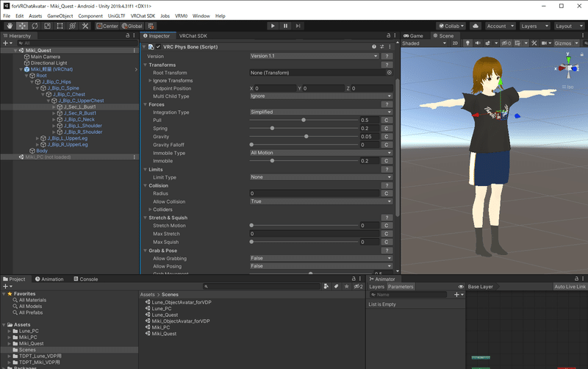Toggle Animator layer visibility eye icon
The width and height of the screenshot is (588, 369).
coord(461,287)
